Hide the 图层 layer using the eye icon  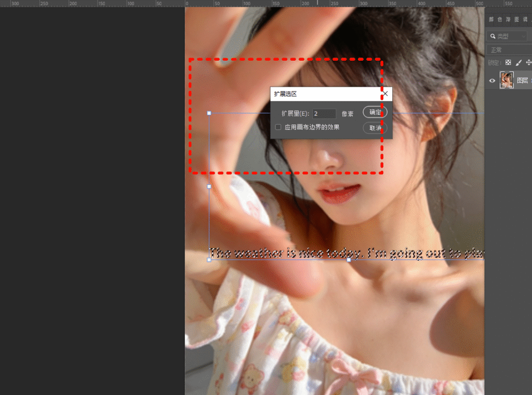[492, 80]
